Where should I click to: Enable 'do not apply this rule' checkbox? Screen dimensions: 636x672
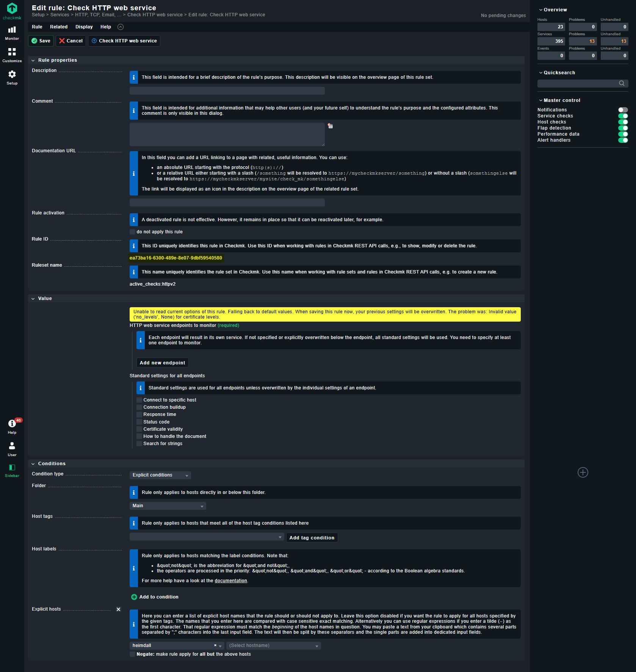pos(132,231)
